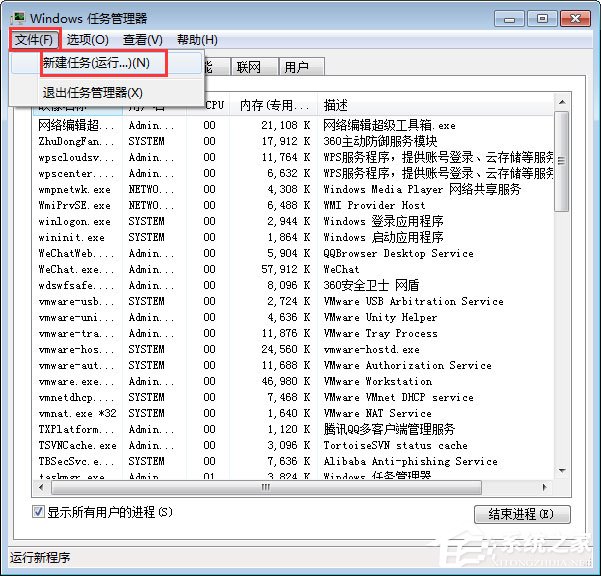Switch to the 联网 tab
Image resolution: width=601 pixels, height=576 pixels.
[x=253, y=67]
